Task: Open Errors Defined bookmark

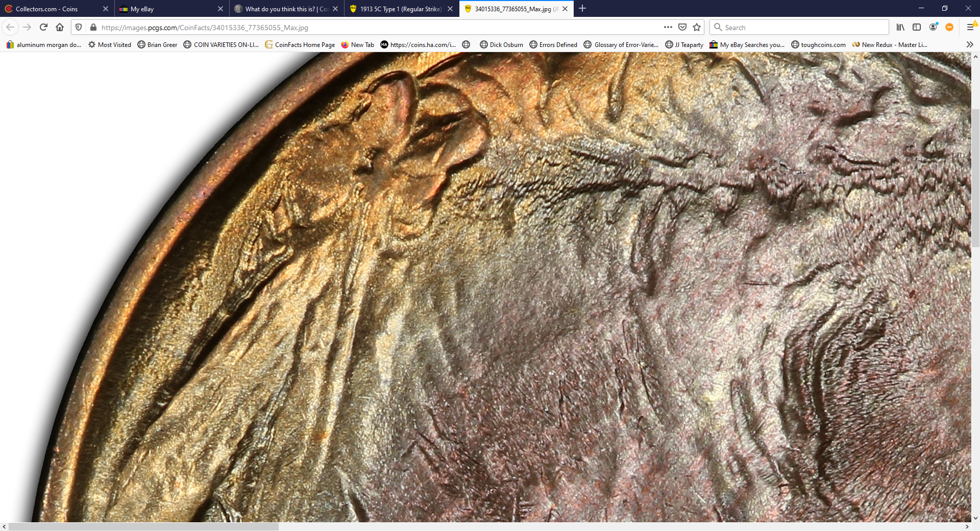Action: 553,44
